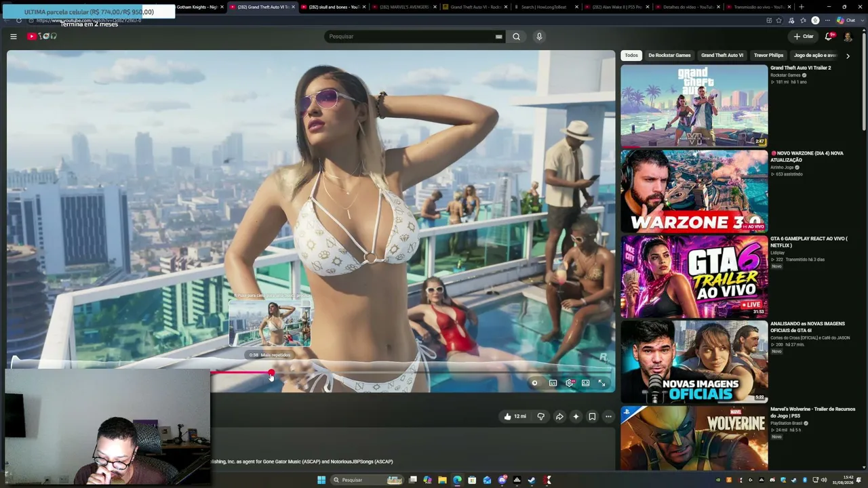The height and width of the screenshot is (488, 868).
Task: Like the video (12 mi)
Action: coord(515,416)
